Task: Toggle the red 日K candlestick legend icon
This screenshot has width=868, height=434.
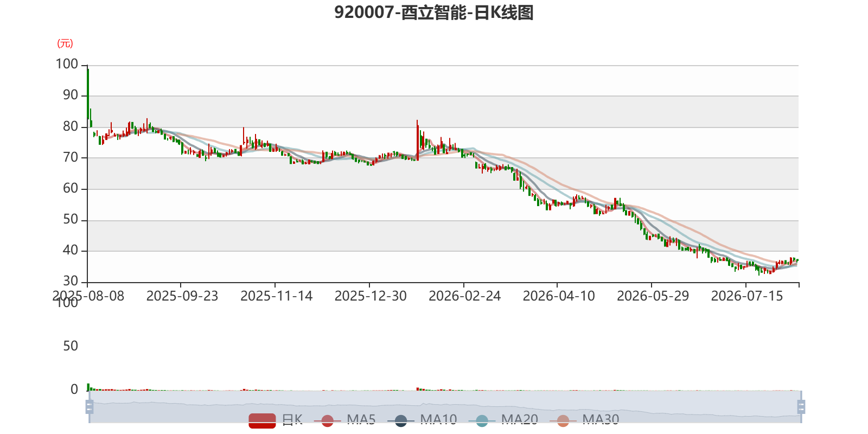Action: pos(262,420)
